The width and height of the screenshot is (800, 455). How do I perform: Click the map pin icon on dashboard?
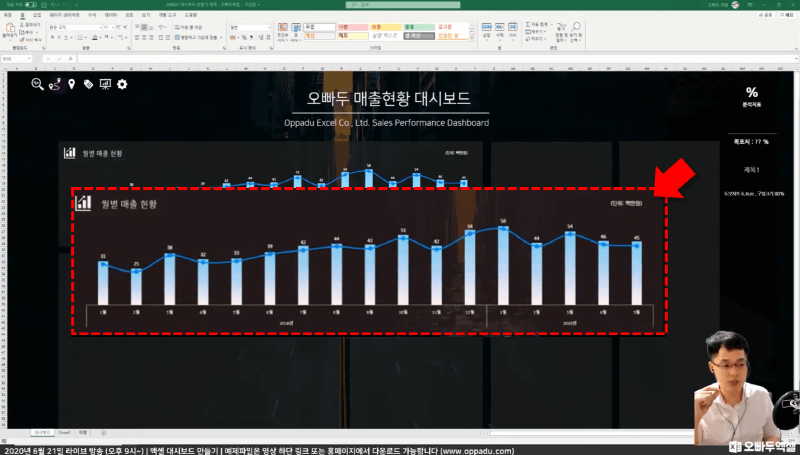[71, 84]
